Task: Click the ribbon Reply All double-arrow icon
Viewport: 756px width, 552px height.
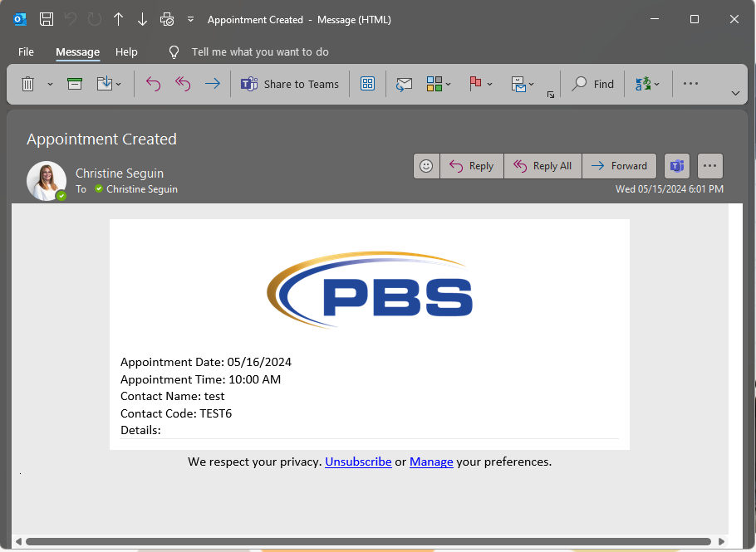Action: [x=183, y=84]
